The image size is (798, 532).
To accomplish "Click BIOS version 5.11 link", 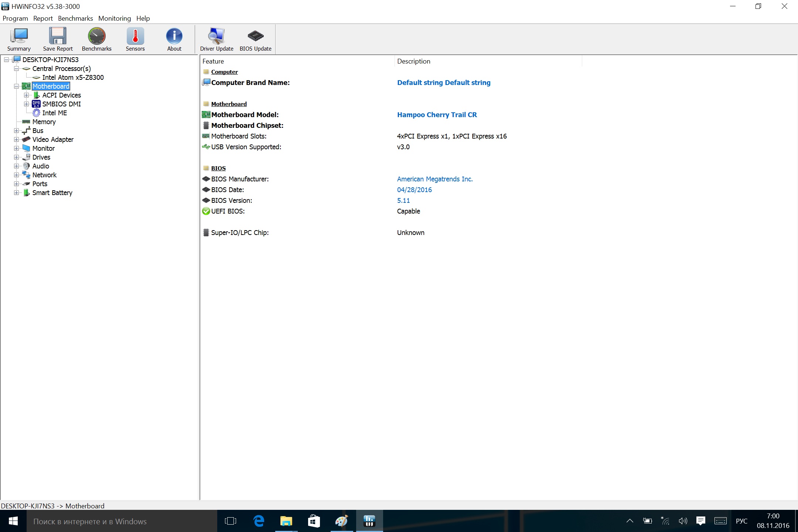I will 403,201.
